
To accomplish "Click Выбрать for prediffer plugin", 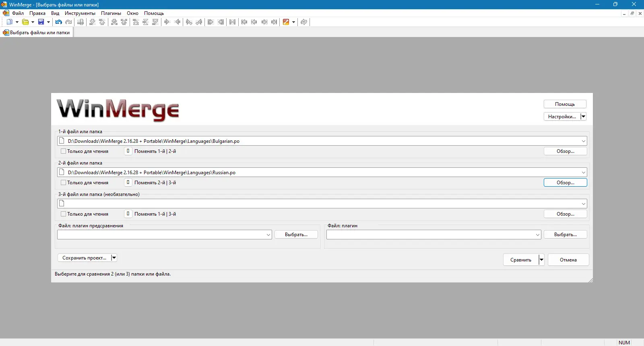I will [x=296, y=235].
